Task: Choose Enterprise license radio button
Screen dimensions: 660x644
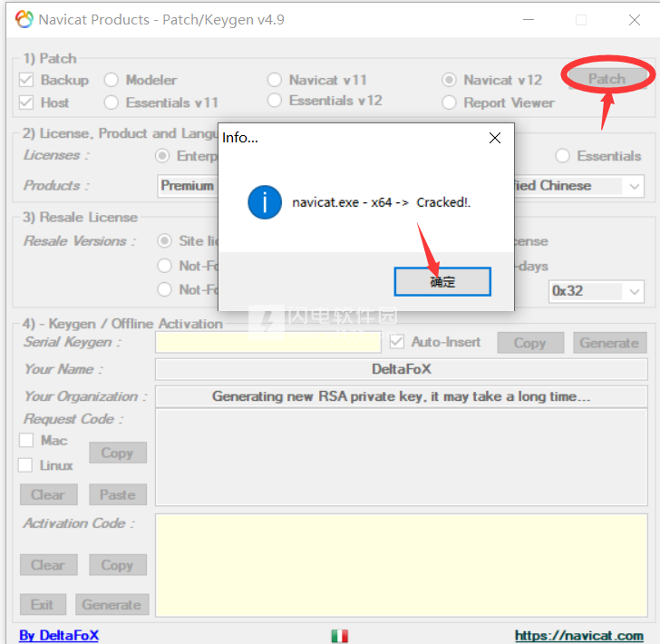Action: [x=162, y=156]
